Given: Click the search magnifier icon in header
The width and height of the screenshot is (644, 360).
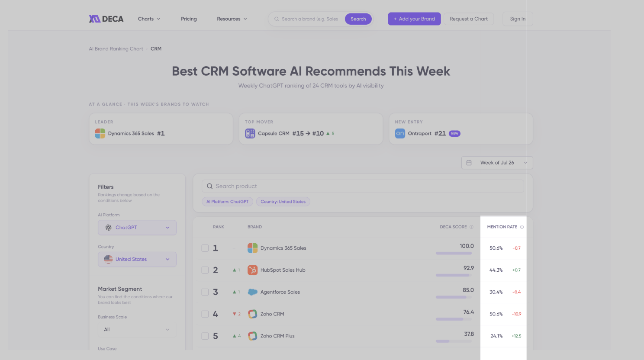Looking at the screenshot, I should pos(277,19).
